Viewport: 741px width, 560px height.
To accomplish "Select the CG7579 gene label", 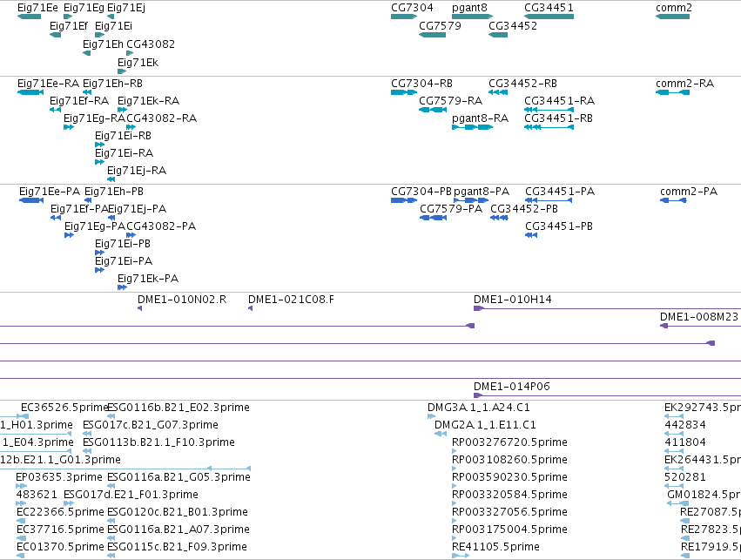I will (x=440, y=26).
